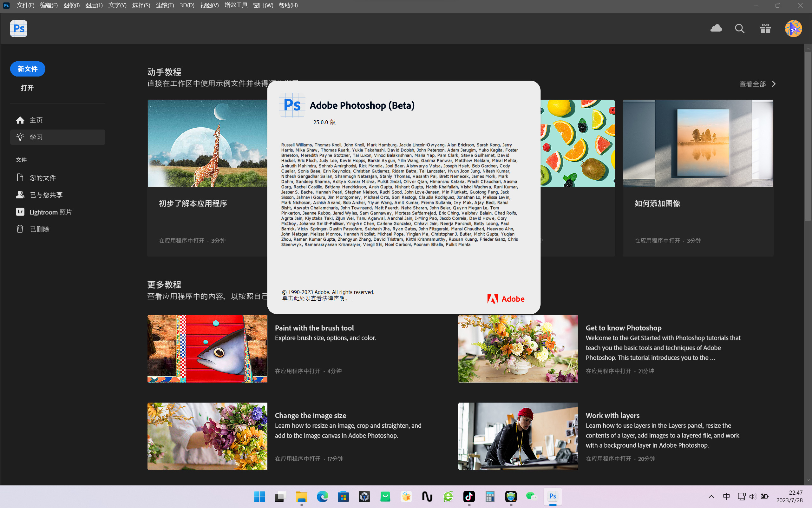This screenshot has height=508, width=812.
Task: Expand the system tray hidden icons chevron
Action: tap(711, 497)
